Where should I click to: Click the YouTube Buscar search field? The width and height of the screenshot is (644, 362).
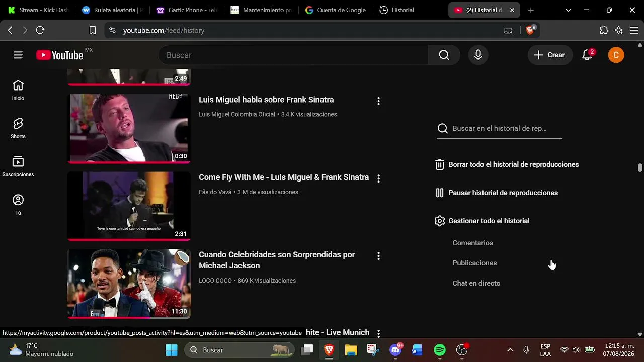click(293, 55)
